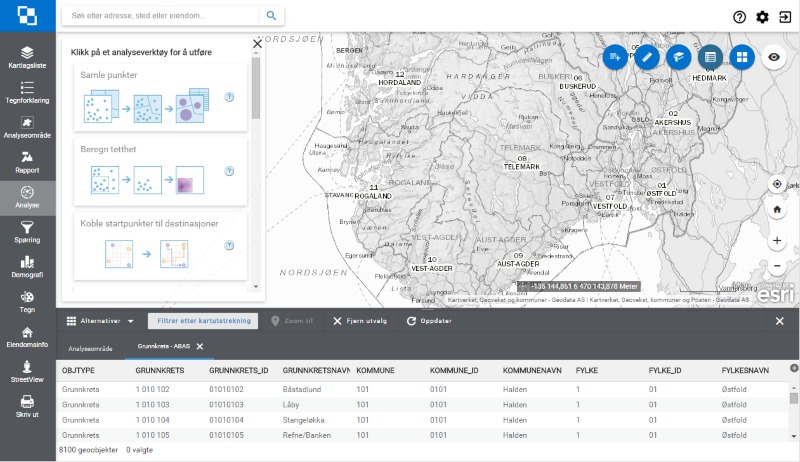
Task: Open the column options plus button in table
Action: click(794, 368)
